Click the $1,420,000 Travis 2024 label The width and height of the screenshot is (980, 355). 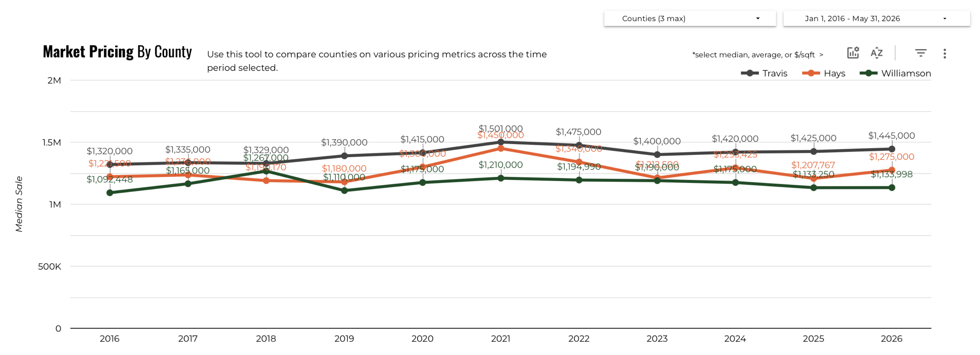[735, 139]
